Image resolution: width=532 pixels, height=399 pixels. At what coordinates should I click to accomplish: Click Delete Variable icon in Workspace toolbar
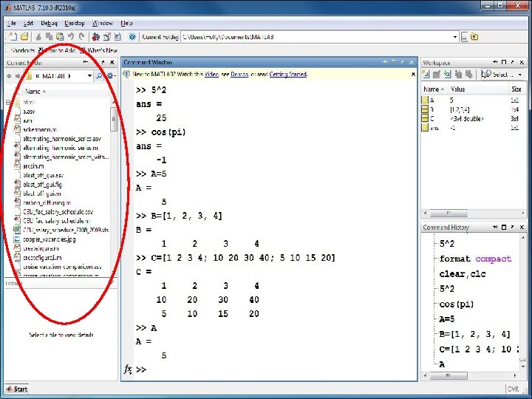tap(469, 74)
